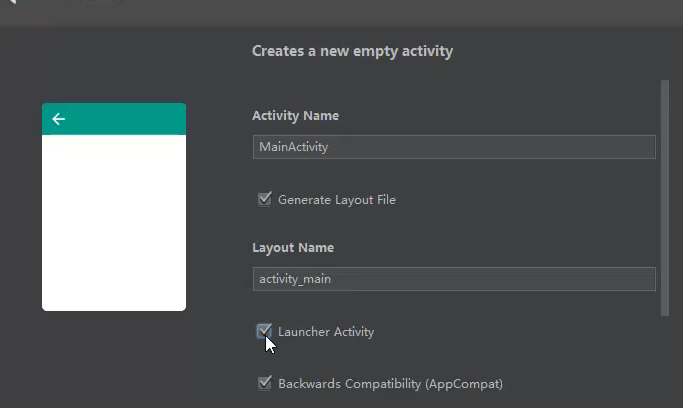Click the 'Launcher Activity' label text
This screenshot has width=683, height=408.
coord(326,332)
